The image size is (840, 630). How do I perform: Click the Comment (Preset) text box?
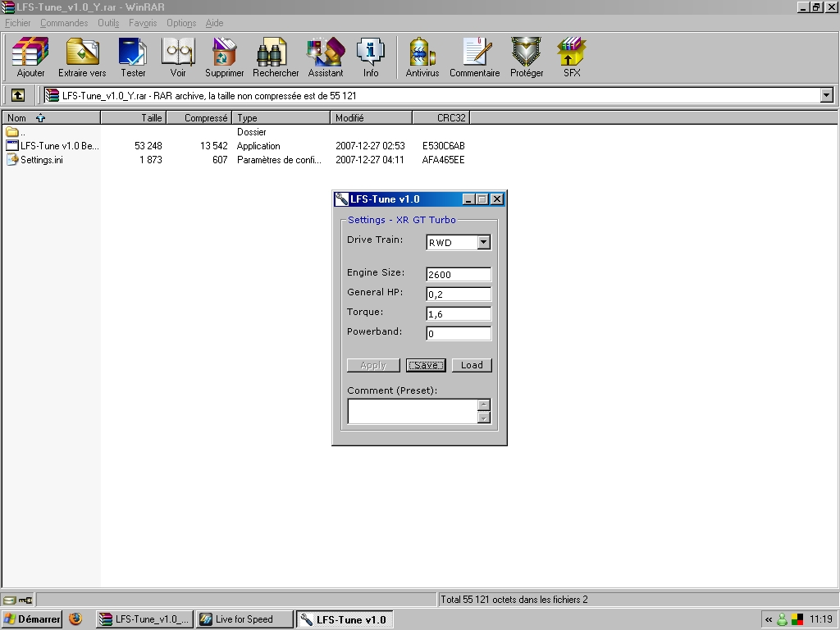click(x=413, y=412)
